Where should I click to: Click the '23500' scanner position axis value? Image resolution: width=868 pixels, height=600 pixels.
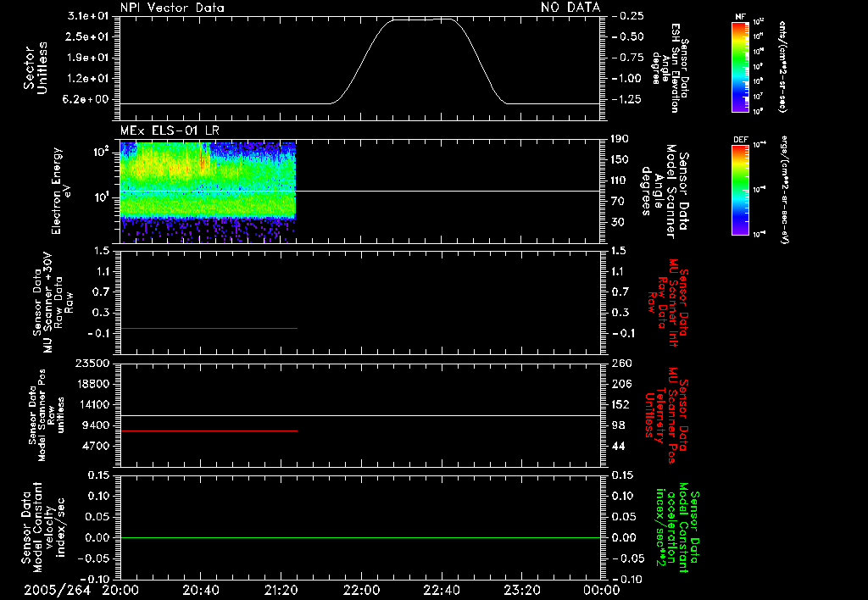pyautogui.click(x=92, y=363)
